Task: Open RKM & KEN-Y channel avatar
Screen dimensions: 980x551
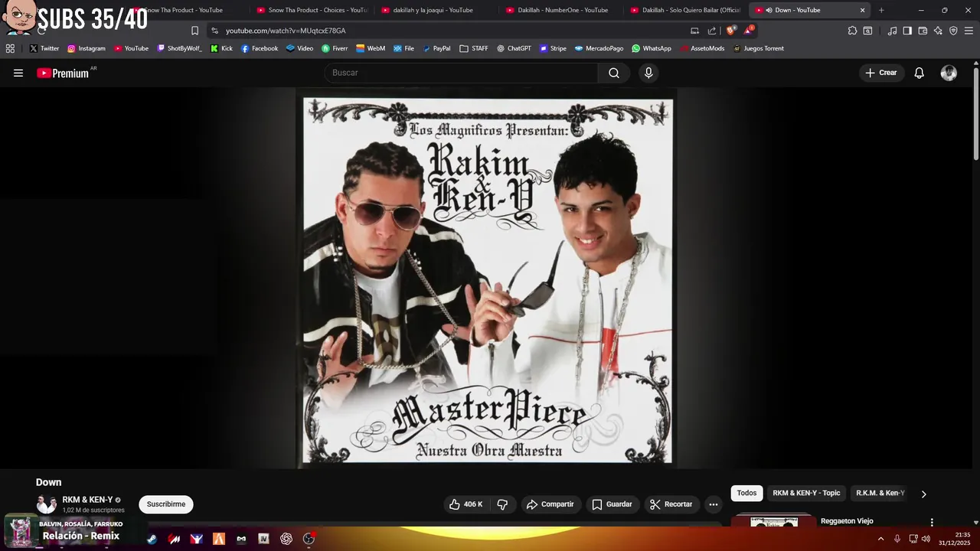Action: pos(47,504)
